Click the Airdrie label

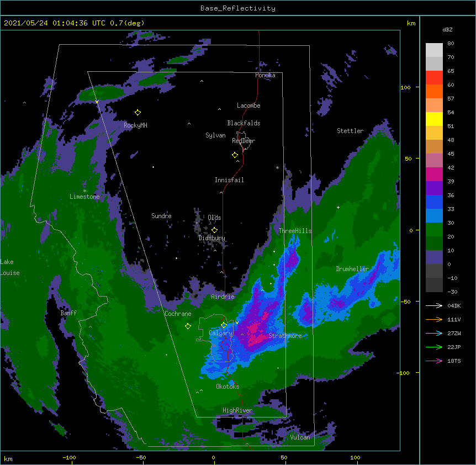tap(223, 297)
